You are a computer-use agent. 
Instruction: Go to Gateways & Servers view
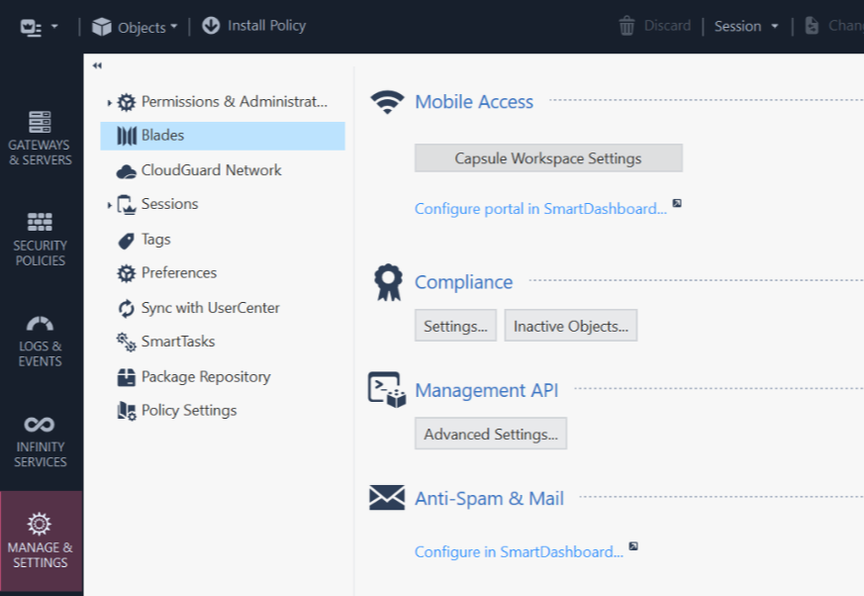click(40, 138)
